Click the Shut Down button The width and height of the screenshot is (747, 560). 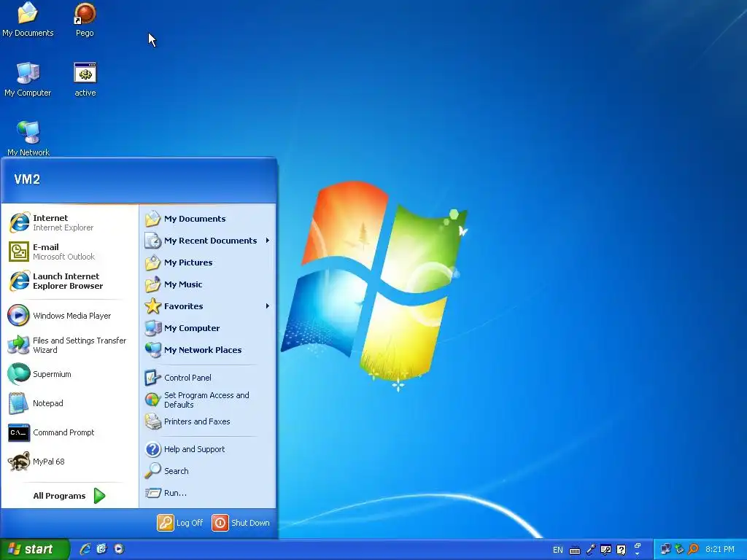click(x=241, y=523)
